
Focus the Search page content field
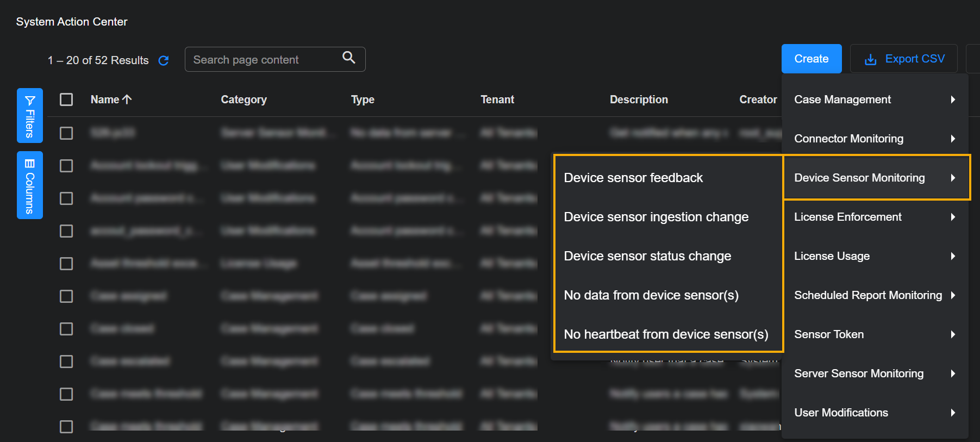tap(264, 60)
